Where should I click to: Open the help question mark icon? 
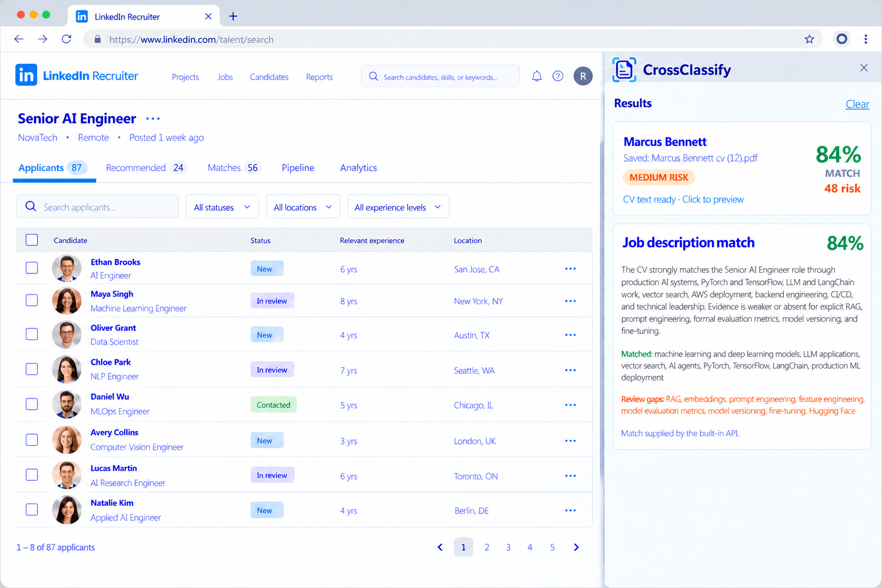(x=558, y=76)
